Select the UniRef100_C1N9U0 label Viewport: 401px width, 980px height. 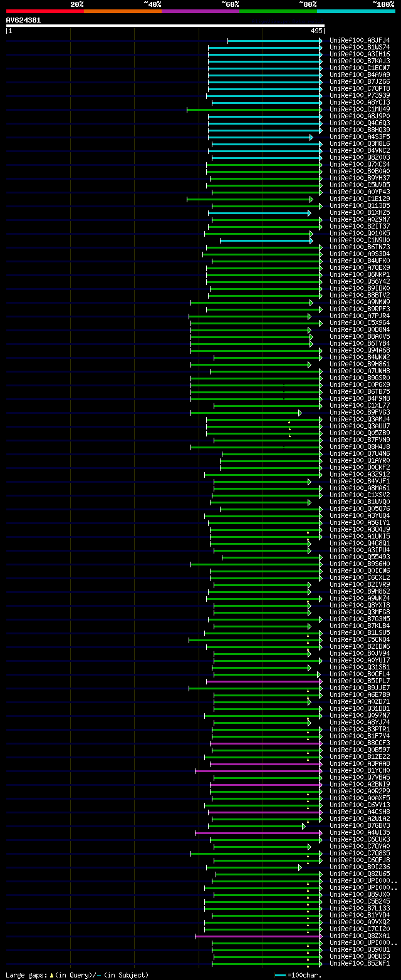360,240
